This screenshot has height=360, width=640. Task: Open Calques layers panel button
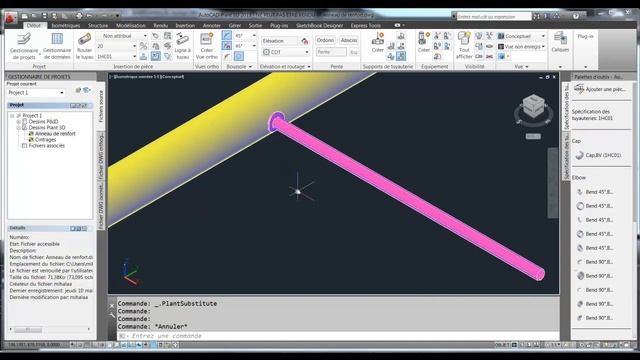coord(560,43)
